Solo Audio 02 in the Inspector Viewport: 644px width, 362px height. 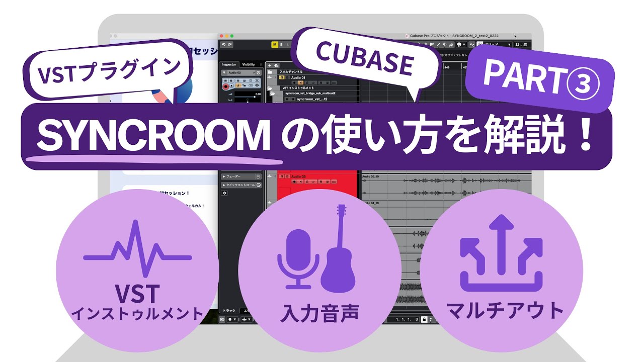coord(231,80)
